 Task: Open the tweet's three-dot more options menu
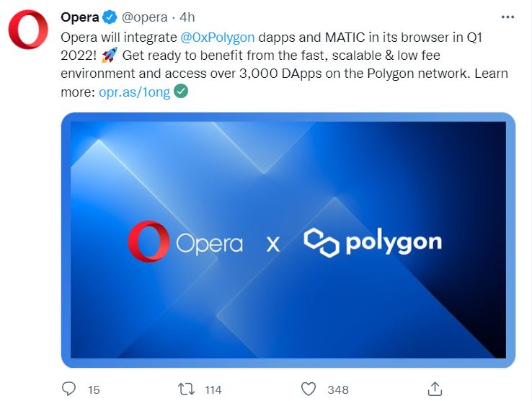click(507, 17)
